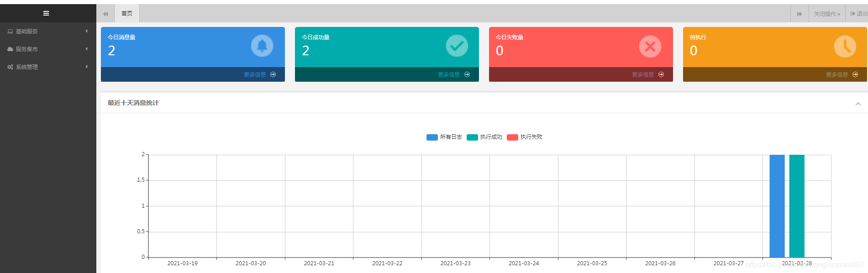Expand the 系统管理 menu arrow
868x273 pixels.
coord(86,67)
